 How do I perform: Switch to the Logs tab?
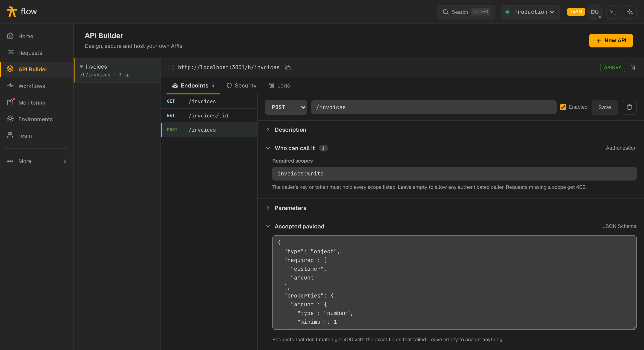click(279, 85)
